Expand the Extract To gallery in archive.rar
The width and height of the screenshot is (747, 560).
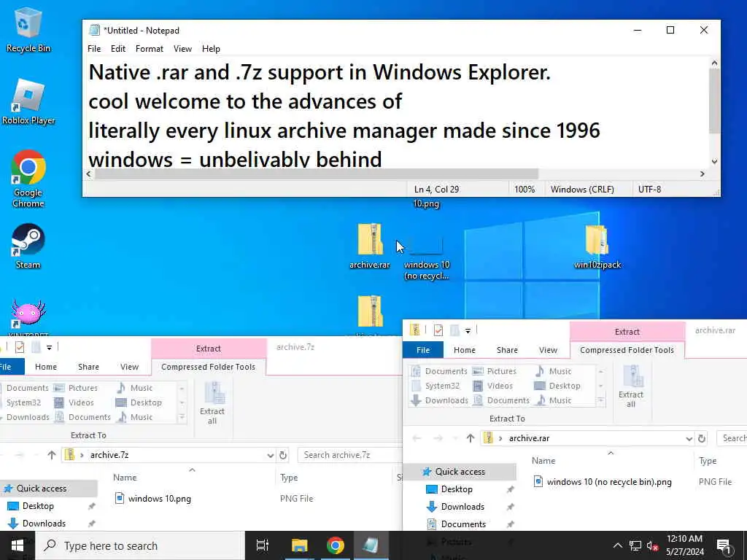click(x=601, y=402)
